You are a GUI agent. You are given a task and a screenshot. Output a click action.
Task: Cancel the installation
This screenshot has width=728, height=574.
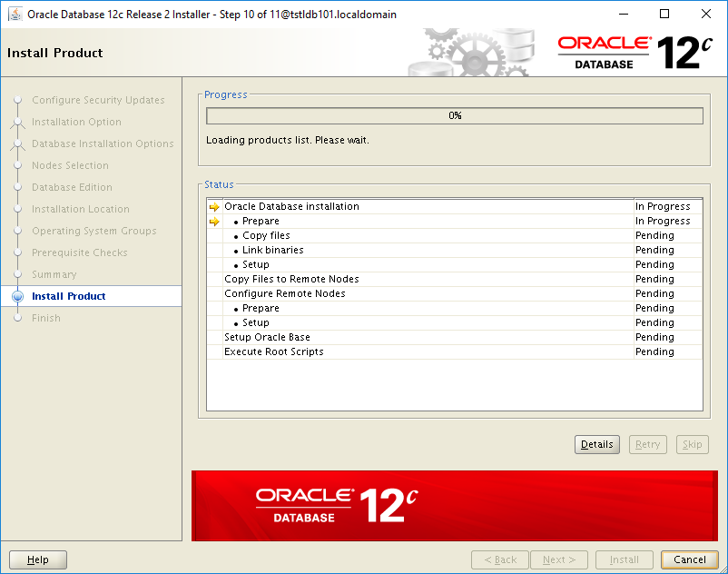pyautogui.click(x=690, y=559)
